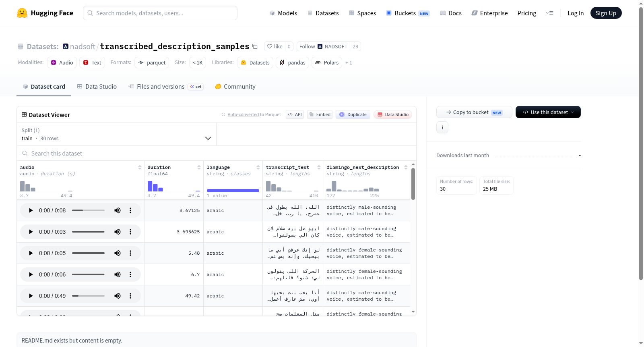Open the nadsoft organization link
644x347 pixels.
pyautogui.click(x=83, y=46)
